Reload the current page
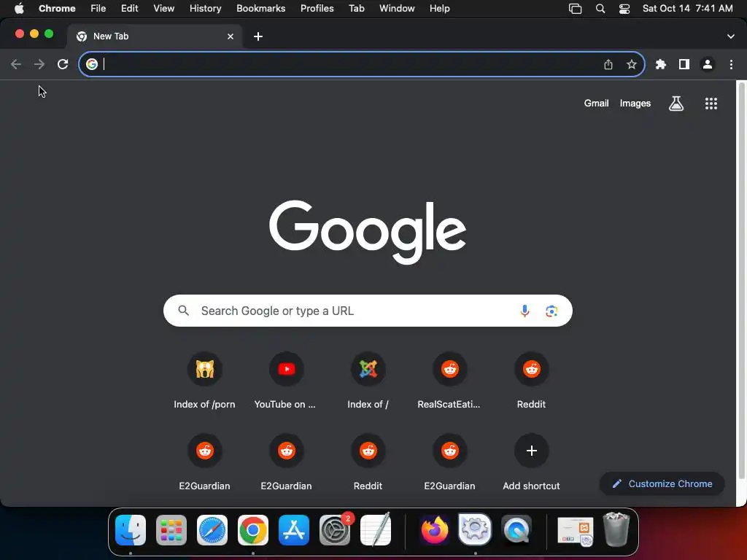Image resolution: width=747 pixels, height=560 pixels. 63,64
